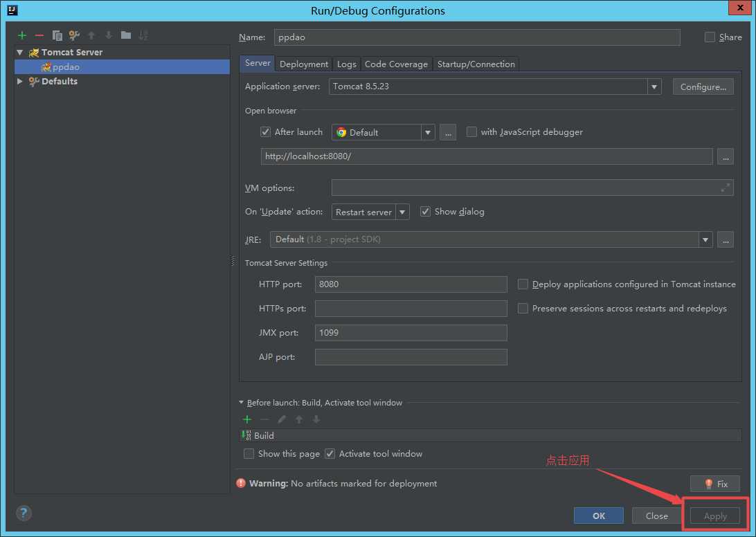Collapse the Tomcat Server tree node
This screenshot has width=756, height=537.
(x=20, y=52)
